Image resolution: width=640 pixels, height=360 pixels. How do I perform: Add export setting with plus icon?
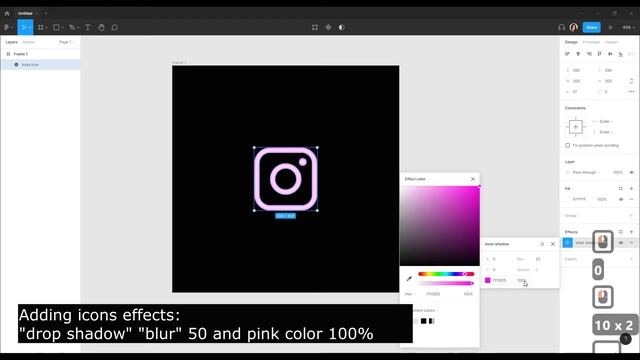point(631,259)
